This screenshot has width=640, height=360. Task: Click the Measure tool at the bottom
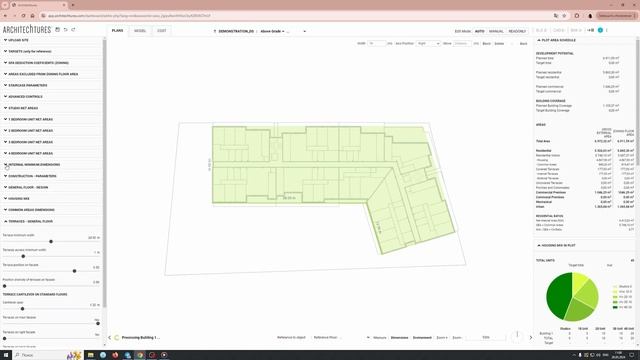pos(380,338)
